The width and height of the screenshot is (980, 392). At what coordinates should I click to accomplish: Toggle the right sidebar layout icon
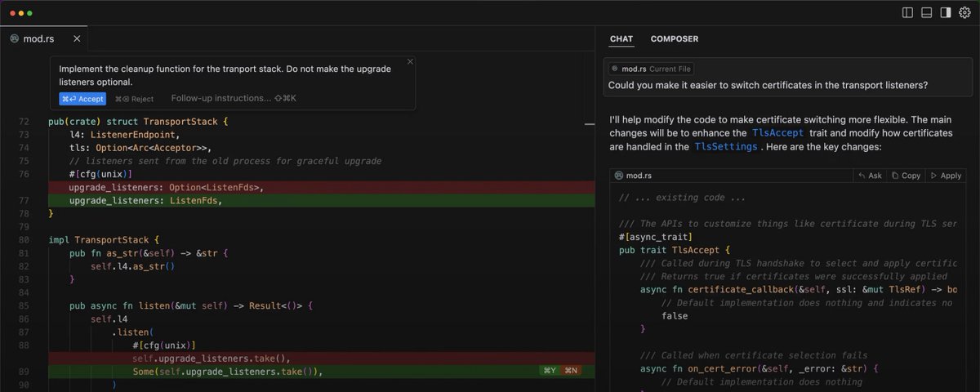pos(946,12)
